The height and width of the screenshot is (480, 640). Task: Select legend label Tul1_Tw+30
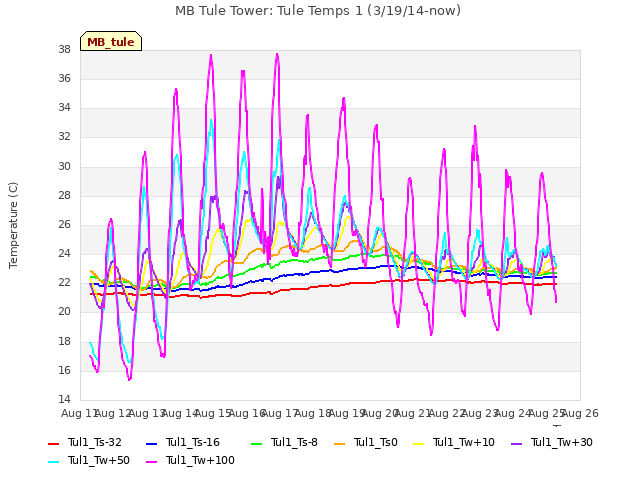pos(562,442)
